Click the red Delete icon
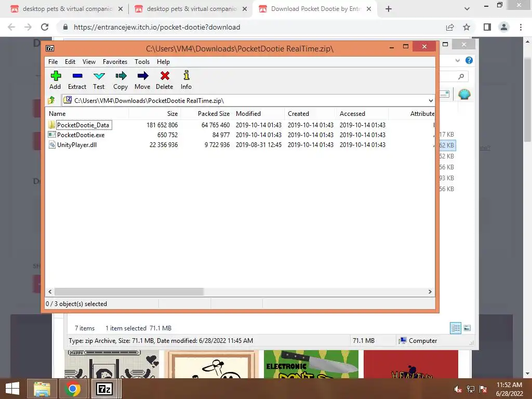This screenshot has height=399, width=532. pyautogui.click(x=165, y=80)
